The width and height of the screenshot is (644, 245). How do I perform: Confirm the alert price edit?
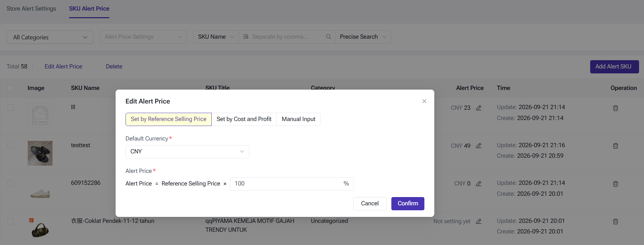[x=408, y=204]
